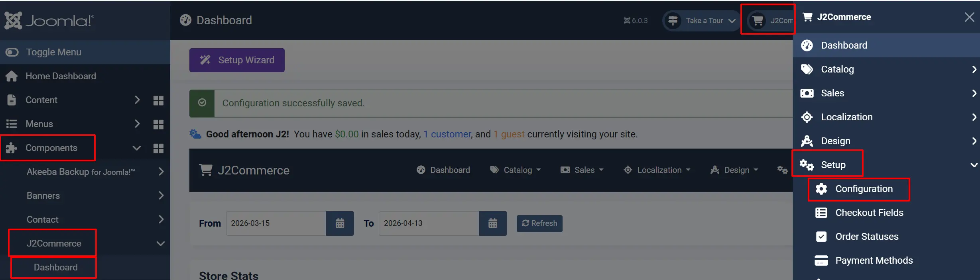980x280 pixels.
Task: Click the gears Setup icon in navbar
Action: pos(782,170)
